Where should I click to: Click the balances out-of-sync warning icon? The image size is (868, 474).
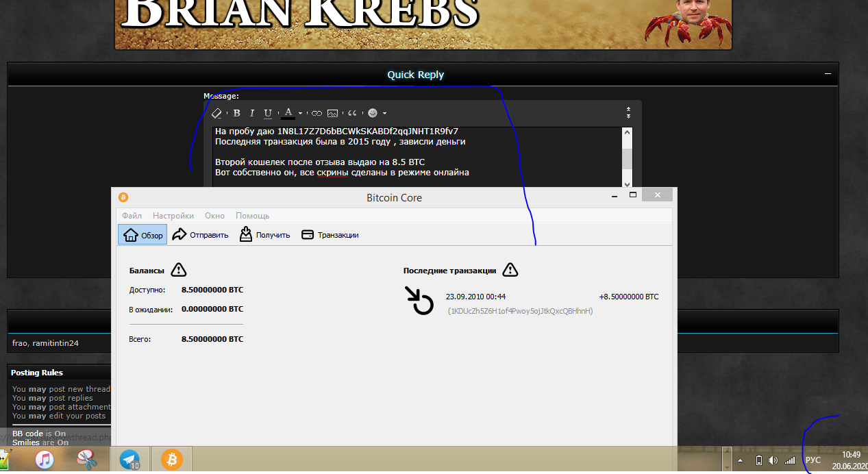178,270
